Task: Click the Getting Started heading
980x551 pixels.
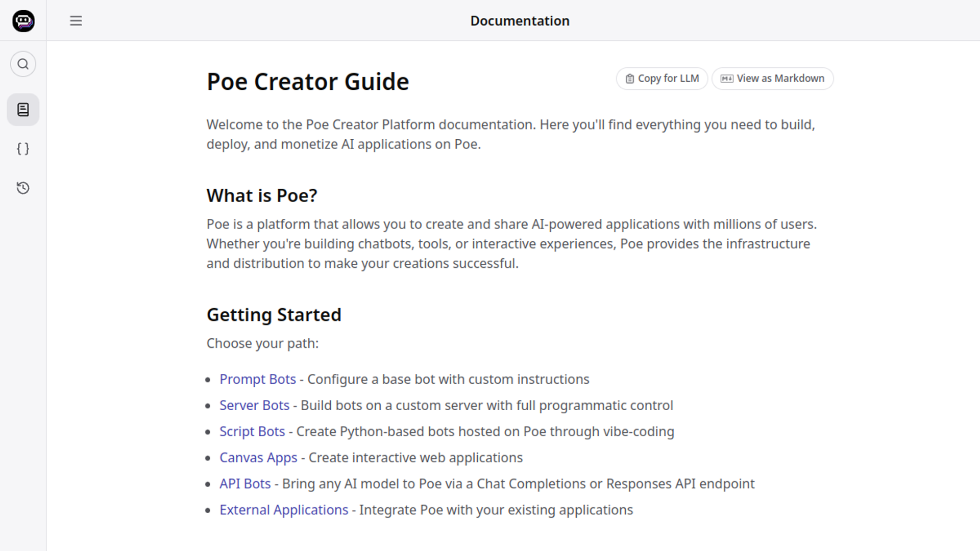Action: (x=274, y=315)
